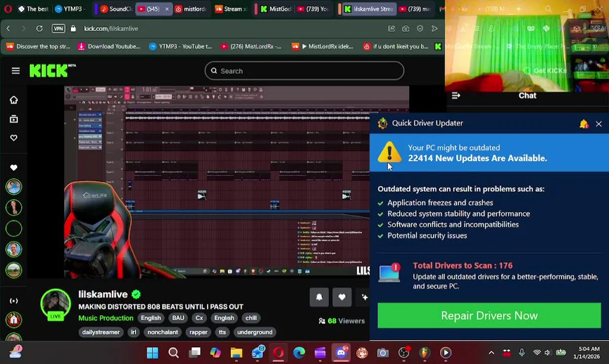Click the Quick Driver Updater bell icon
The image size is (609, 364).
pyautogui.click(x=584, y=124)
